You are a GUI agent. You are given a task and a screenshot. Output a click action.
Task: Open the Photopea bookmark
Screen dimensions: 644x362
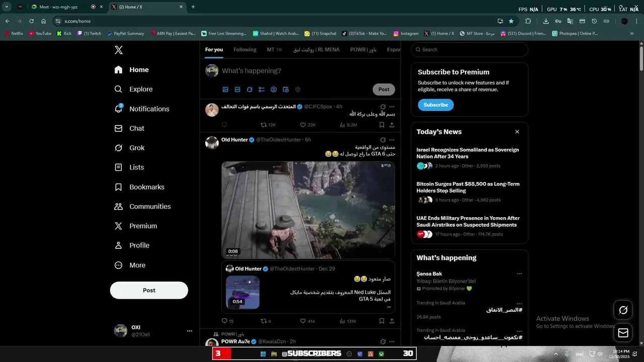575,34
